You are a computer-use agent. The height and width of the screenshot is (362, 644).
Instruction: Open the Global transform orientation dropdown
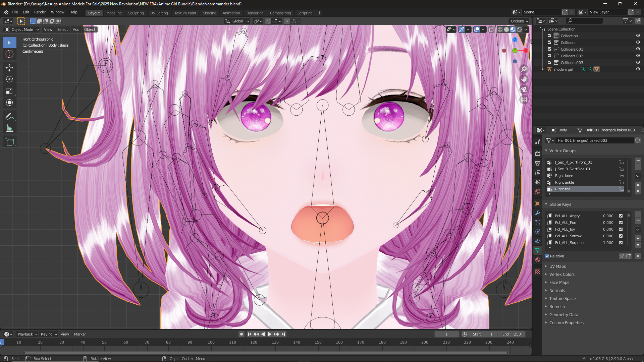click(x=237, y=21)
